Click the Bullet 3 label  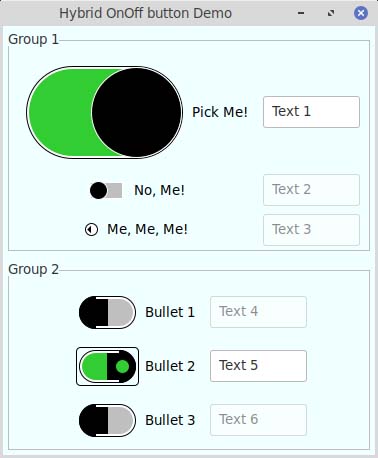pos(170,420)
